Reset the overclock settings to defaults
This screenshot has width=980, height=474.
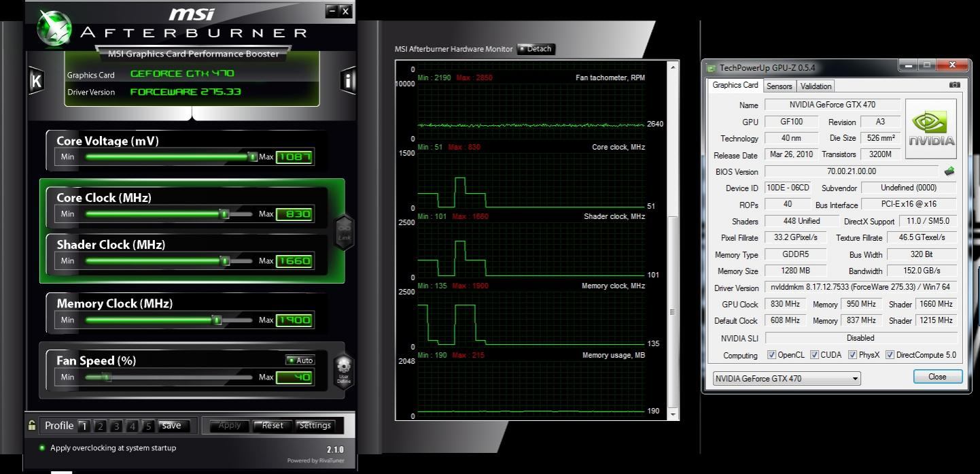coord(272,426)
